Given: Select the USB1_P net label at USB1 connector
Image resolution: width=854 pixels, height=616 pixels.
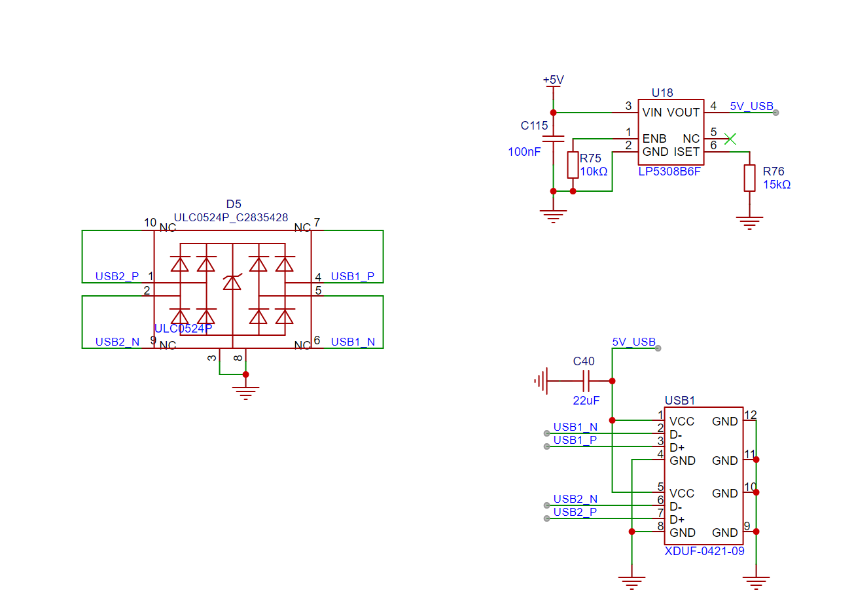Looking at the screenshot, I should 575,440.
